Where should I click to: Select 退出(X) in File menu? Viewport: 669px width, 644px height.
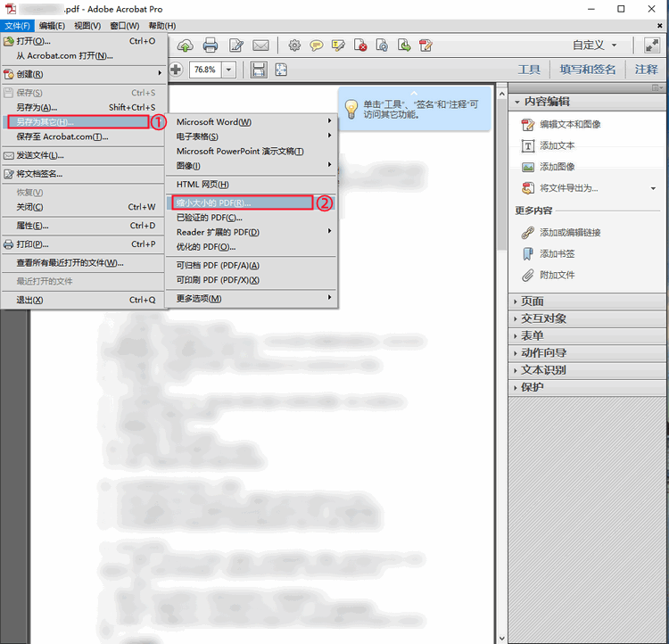[x=83, y=300]
